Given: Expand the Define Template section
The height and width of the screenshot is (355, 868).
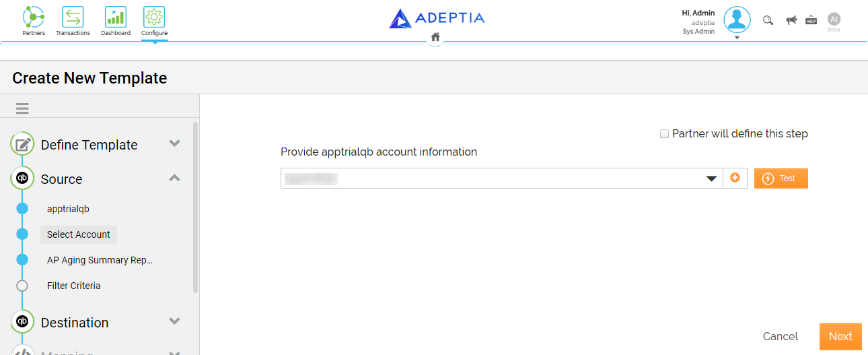Looking at the screenshot, I should 175,143.
